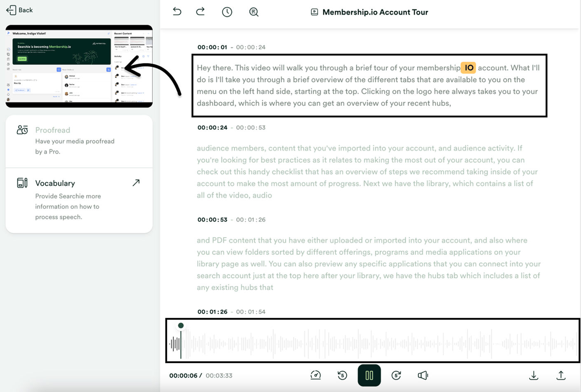This screenshot has width=581, height=392.
Task: Pause the audio playback
Action: 369,375
